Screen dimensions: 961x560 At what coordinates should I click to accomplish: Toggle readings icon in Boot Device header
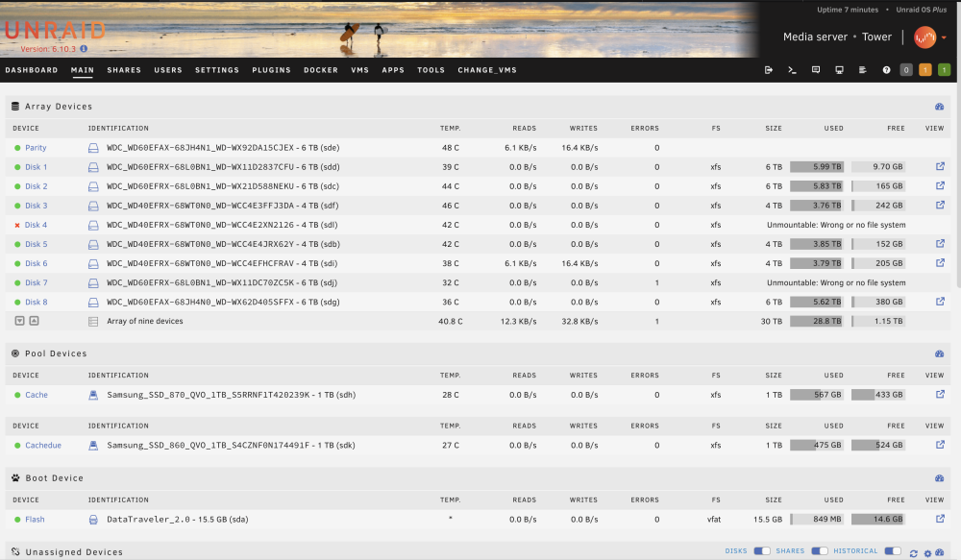(940, 478)
